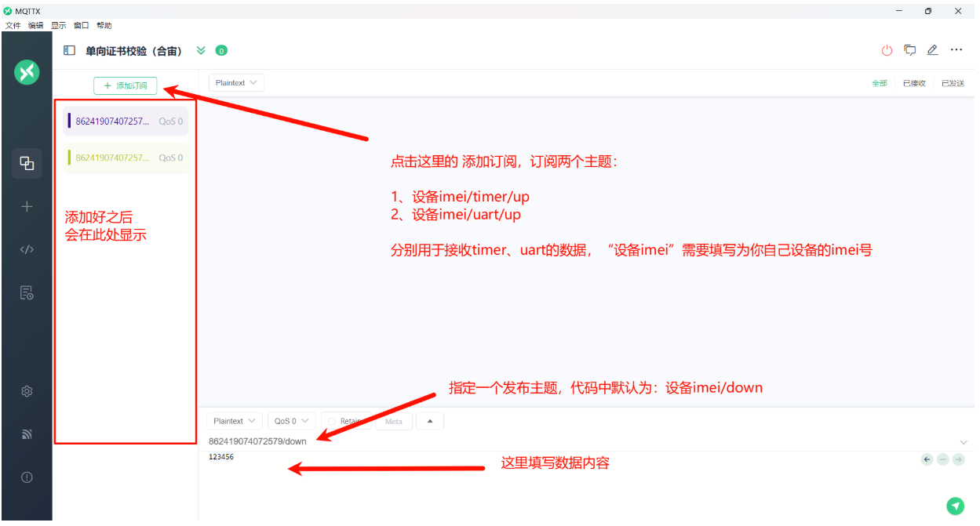Select the purple subscription topic item
Image resolution: width=980 pixels, height=526 pixels.
pyautogui.click(x=126, y=122)
